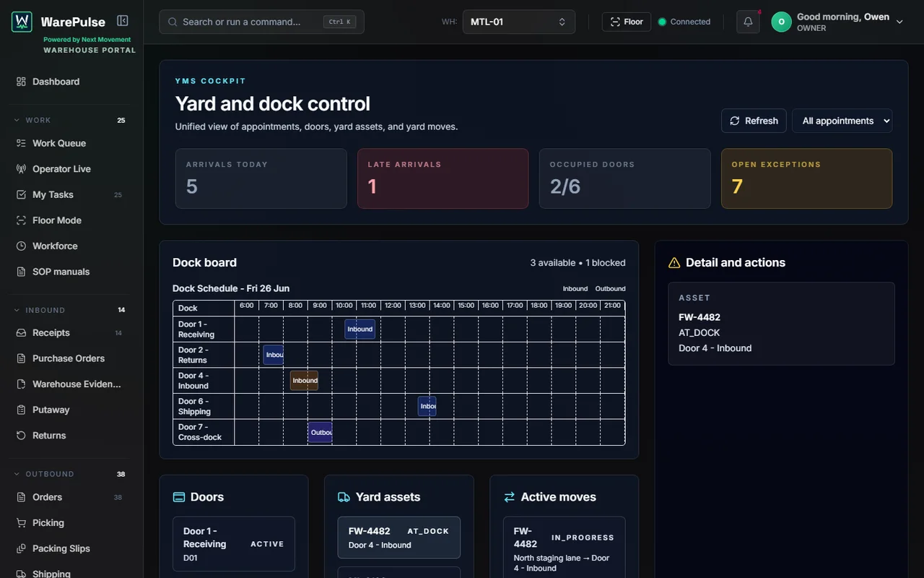Select the Door 6 Shipping Inbound block
Screen dimensions: 924x578
tap(427, 406)
